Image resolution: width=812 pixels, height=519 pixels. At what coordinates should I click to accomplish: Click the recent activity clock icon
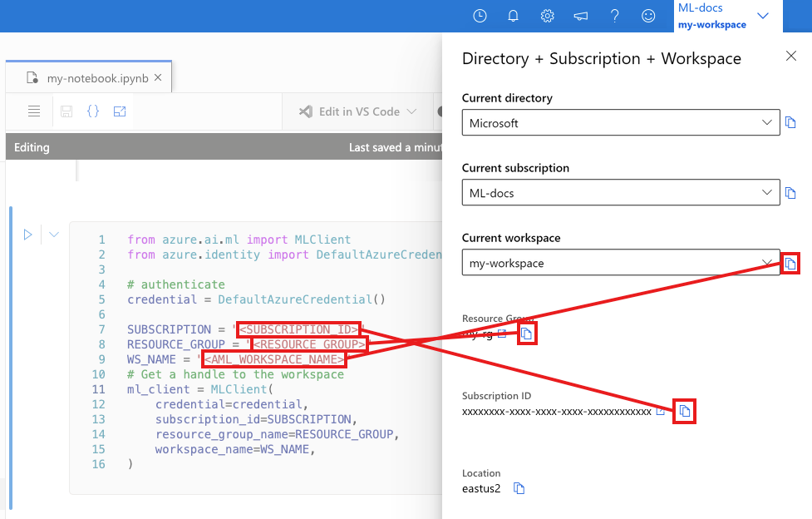pyautogui.click(x=480, y=16)
